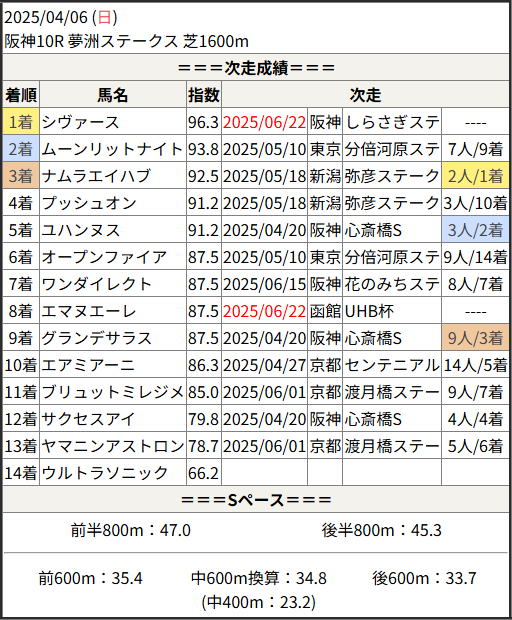Click the ===次走成績=== section header
Viewport: 512px width, 620px height.
(x=256, y=68)
